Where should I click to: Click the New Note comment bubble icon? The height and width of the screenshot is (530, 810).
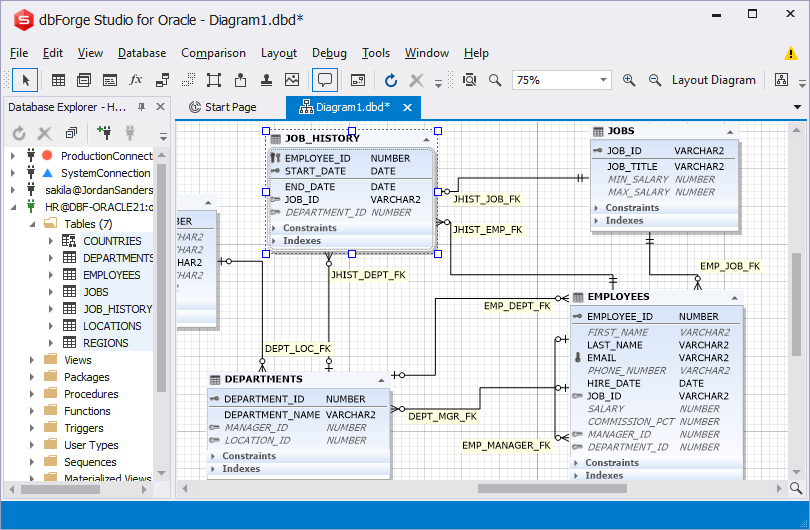[x=324, y=80]
